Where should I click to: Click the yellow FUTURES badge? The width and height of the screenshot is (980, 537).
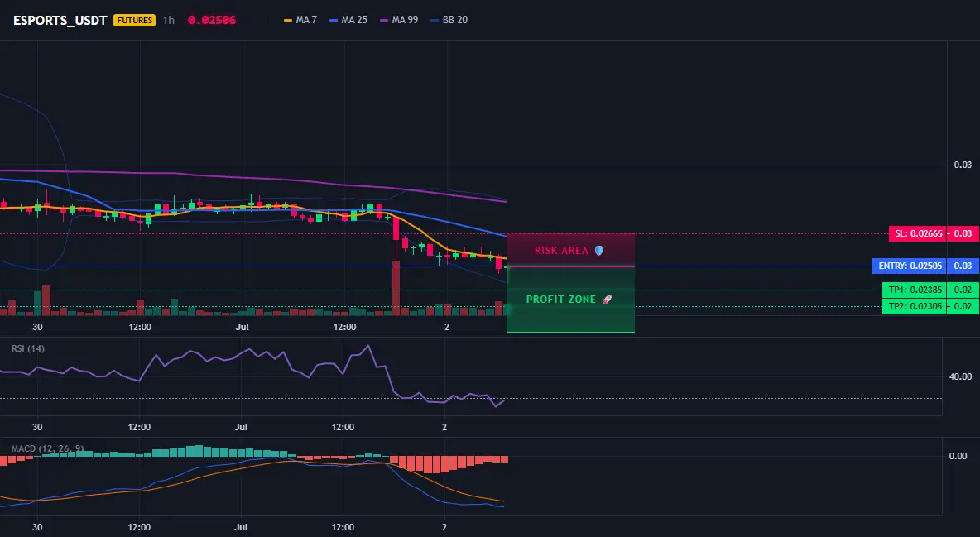[x=134, y=20]
